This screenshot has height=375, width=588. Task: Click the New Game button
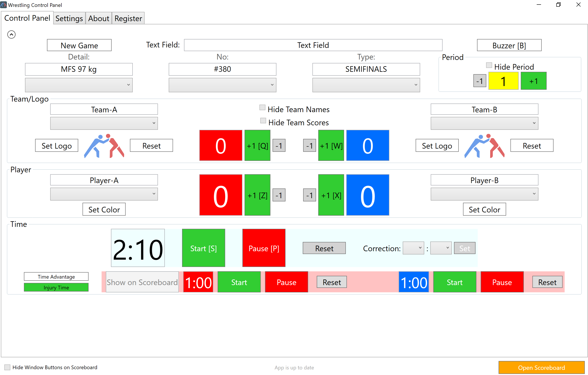point(79,45)
